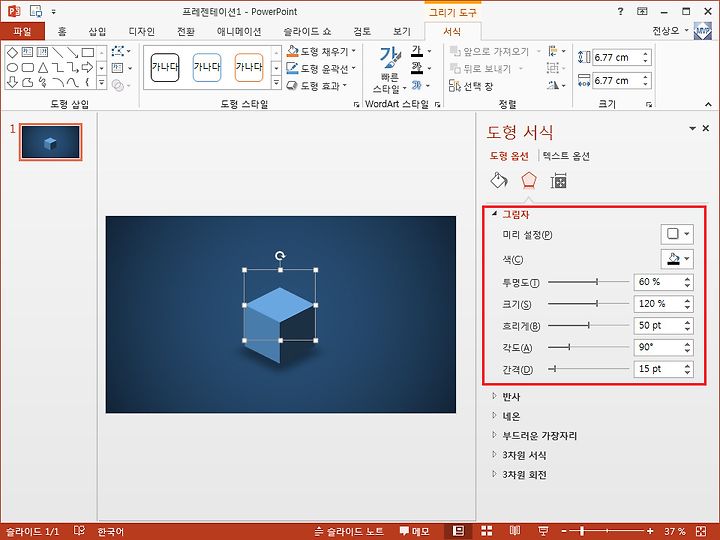Open the Shape Effects (도형 효과) menu
Screen dimensions: 720x540
(x=316, y=86)
